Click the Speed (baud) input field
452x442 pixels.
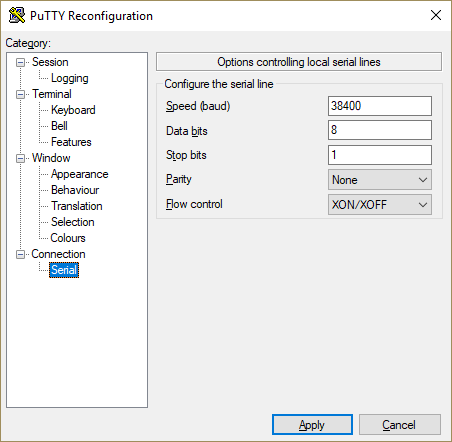[x=380, y=106]
